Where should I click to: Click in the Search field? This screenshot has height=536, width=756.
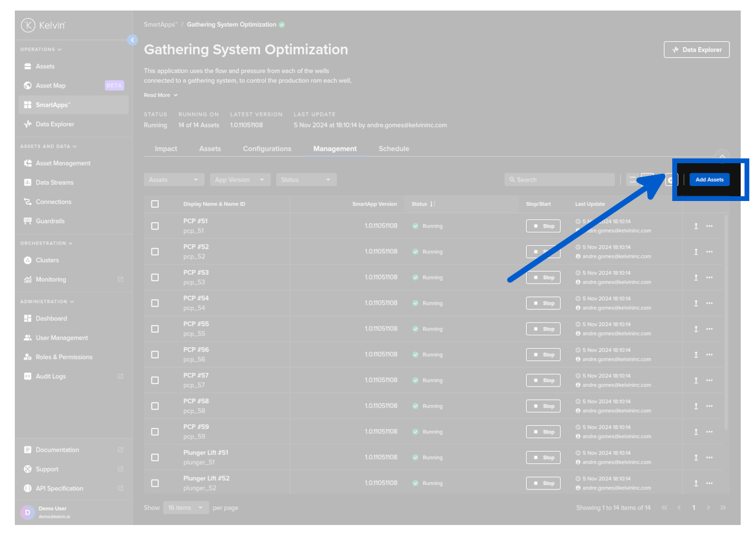tap(560, 180)
